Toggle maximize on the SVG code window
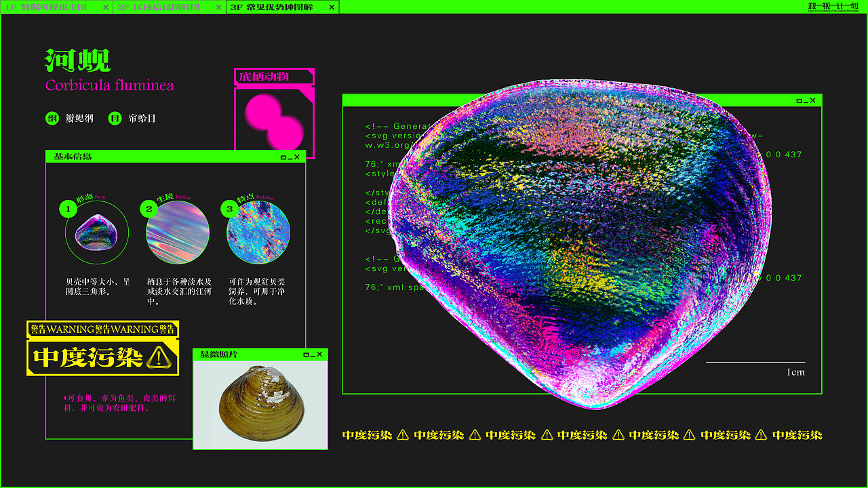The height and width of the screenshot is (488, 868). 800,100
